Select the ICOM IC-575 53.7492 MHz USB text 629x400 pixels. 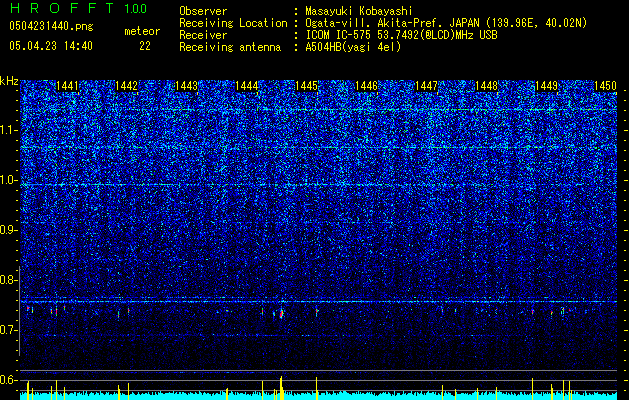[x=401, y=35]
